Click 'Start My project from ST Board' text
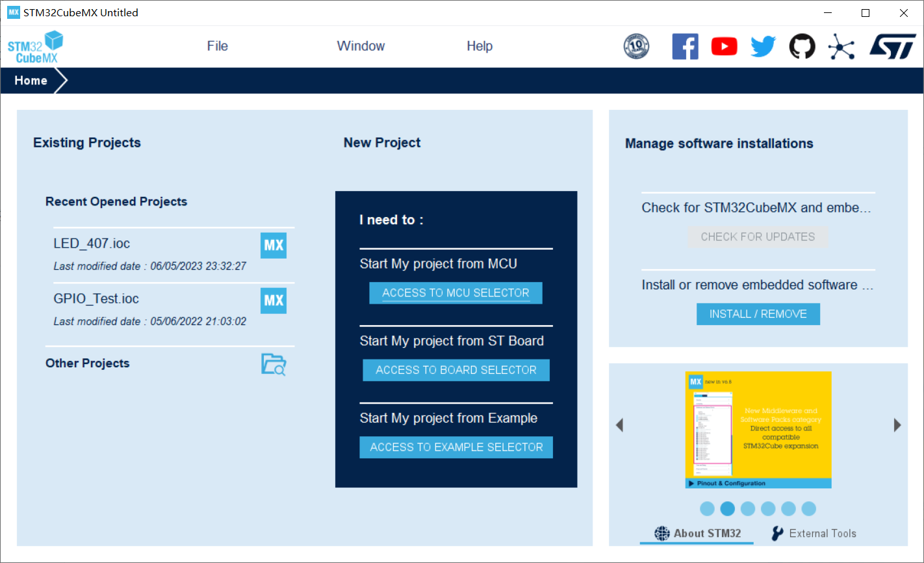The image size is (924, 563). tap(452, 341)
